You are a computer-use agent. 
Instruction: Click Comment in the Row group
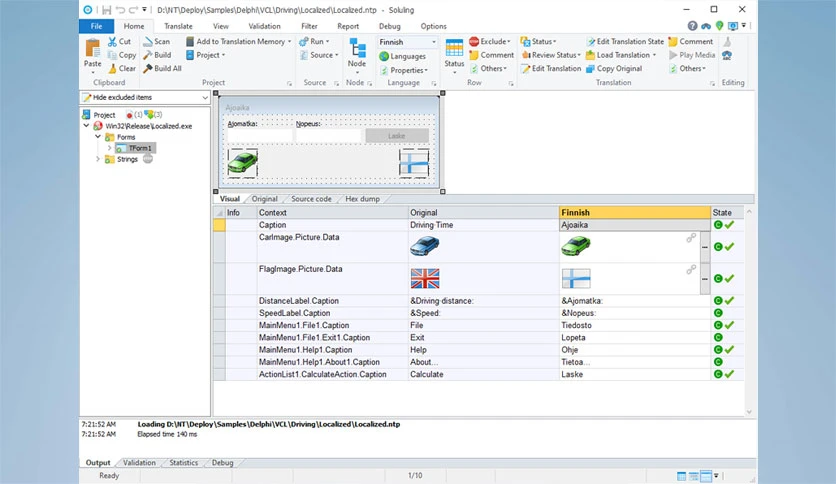[492, 55]
